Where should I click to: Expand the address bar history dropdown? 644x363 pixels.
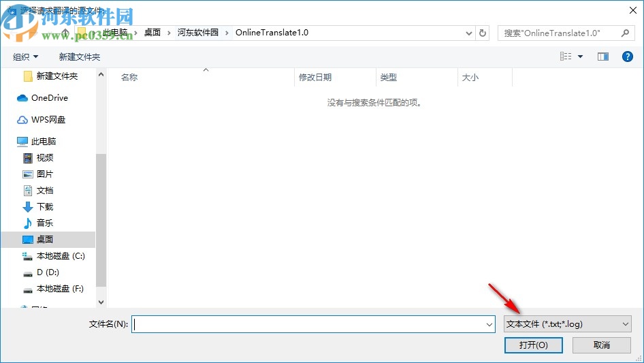point(468,33)
